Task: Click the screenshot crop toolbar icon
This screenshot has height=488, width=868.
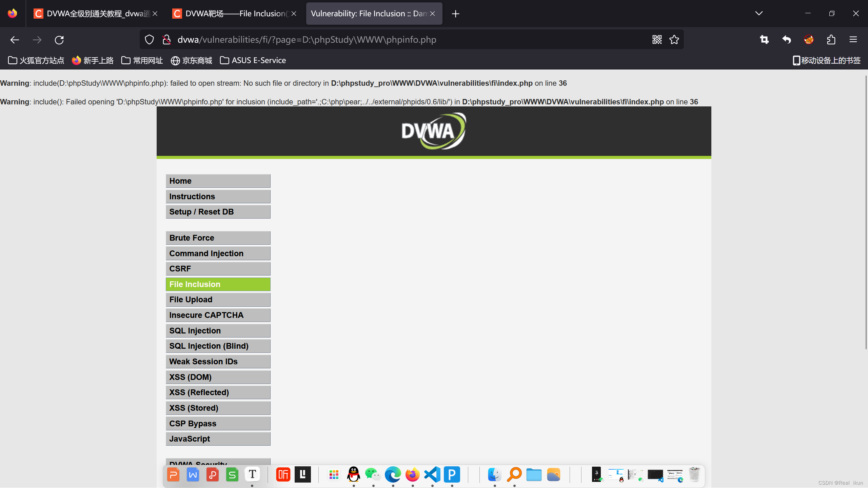Action: tap(764, 40)
